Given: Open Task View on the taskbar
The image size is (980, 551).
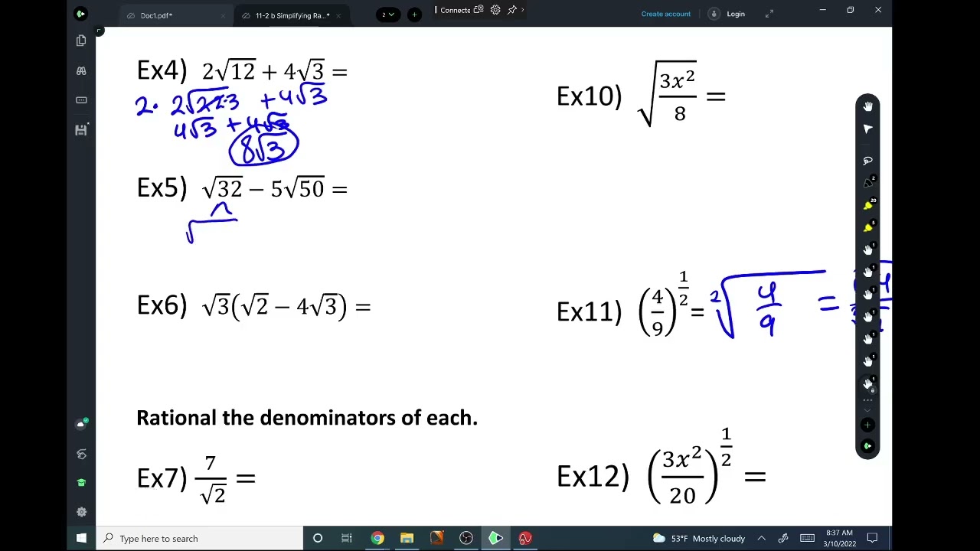Looking at the screenshot, I should pyautogui.click(x=347, y=539).
